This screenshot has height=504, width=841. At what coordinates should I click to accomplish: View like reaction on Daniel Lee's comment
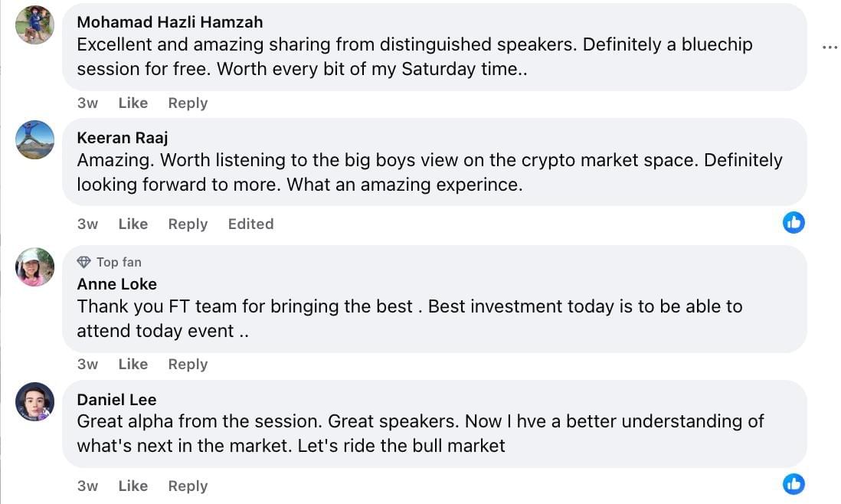[x=794, y=484]
